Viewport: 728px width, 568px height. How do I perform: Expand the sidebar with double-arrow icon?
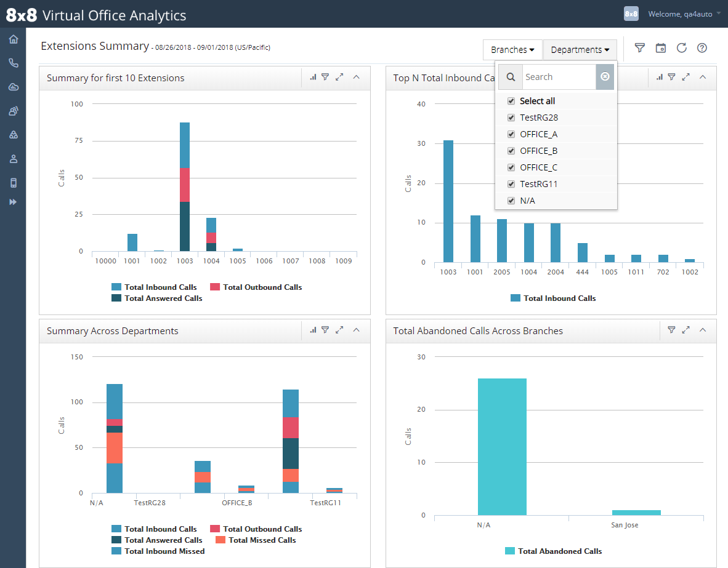13,202
